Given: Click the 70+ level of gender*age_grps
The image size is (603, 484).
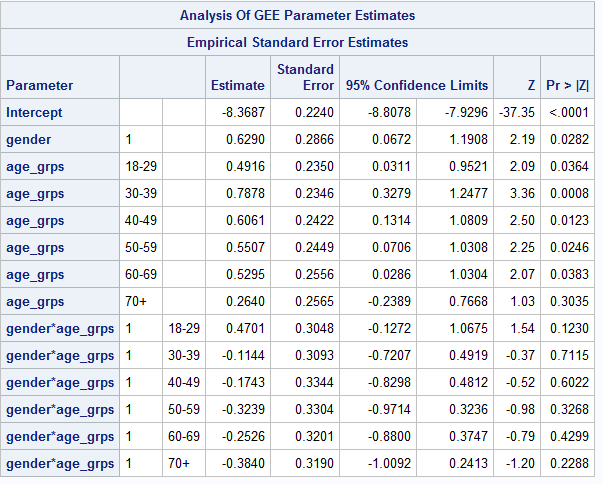Looking at the screenshot, I should pos(181,463).
